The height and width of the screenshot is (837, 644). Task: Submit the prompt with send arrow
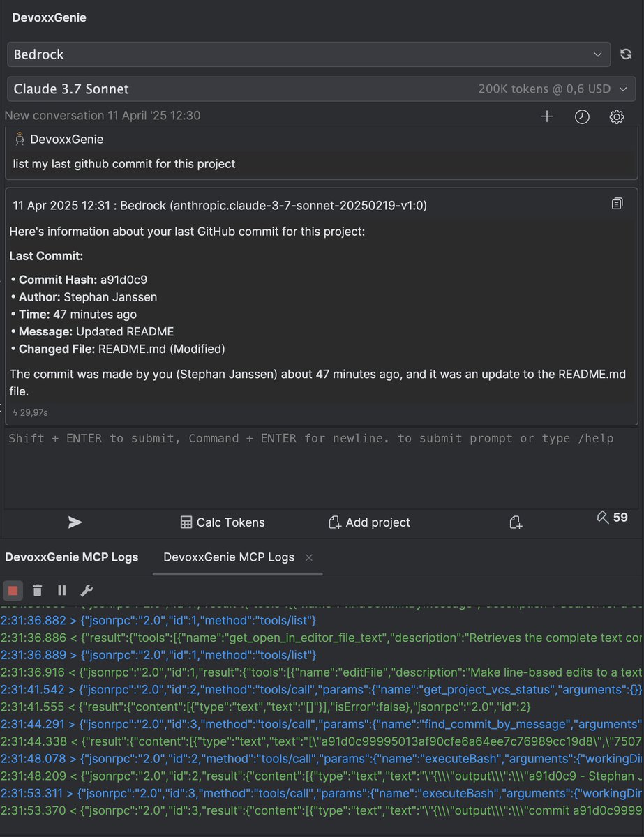point(75,522)
